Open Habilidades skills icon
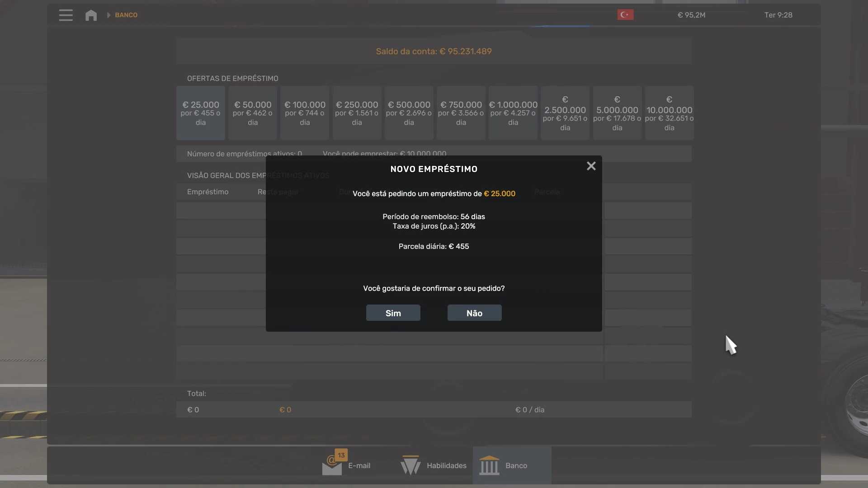Image resolution: width=868 pixels, height=488 pixels. coord(410,465)
